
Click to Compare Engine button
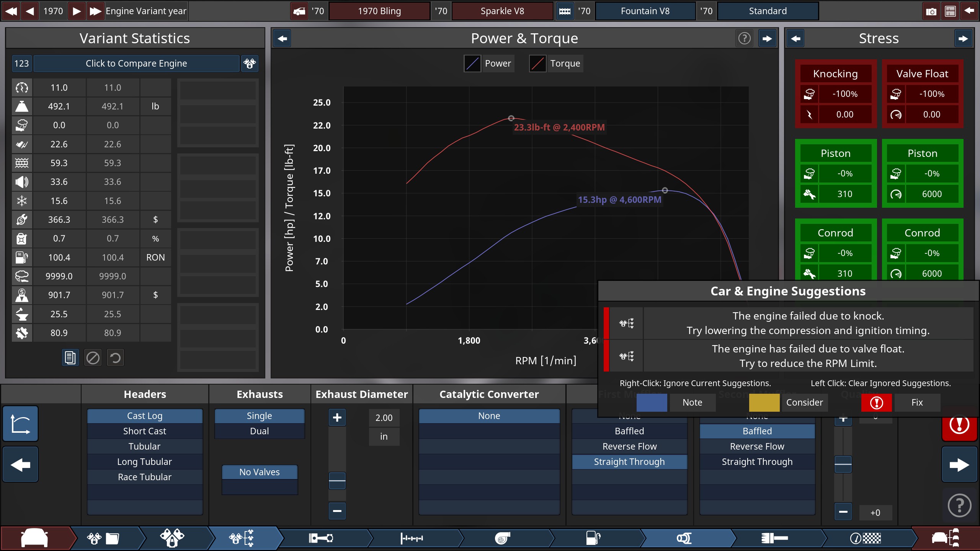click(136, 63)
